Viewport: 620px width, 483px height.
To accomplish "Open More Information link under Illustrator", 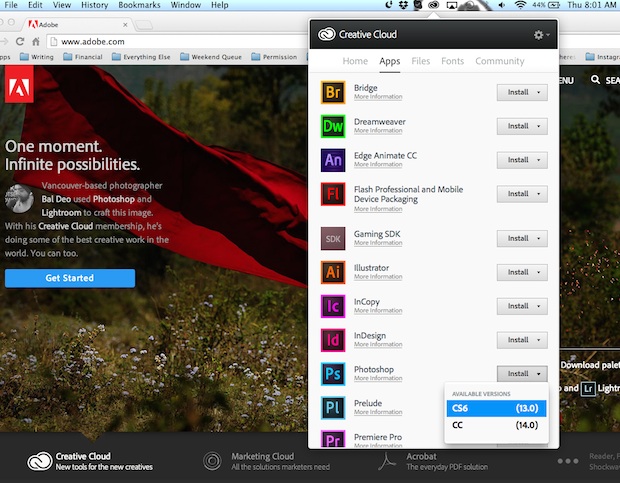I will (x=378, y=277).
